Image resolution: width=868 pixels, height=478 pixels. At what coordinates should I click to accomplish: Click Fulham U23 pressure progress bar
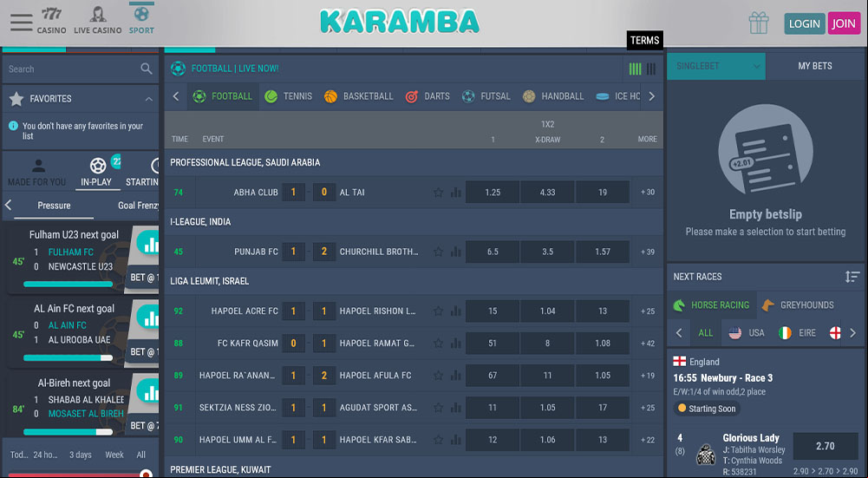[68, 284]
